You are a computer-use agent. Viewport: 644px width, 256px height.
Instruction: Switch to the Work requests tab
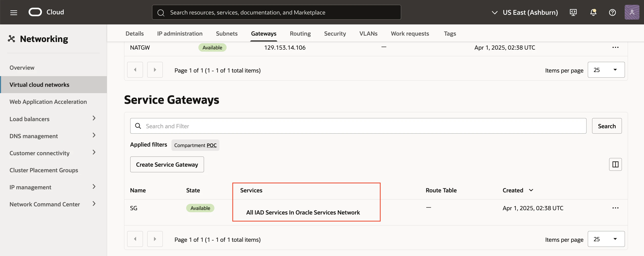coord(410,34)
